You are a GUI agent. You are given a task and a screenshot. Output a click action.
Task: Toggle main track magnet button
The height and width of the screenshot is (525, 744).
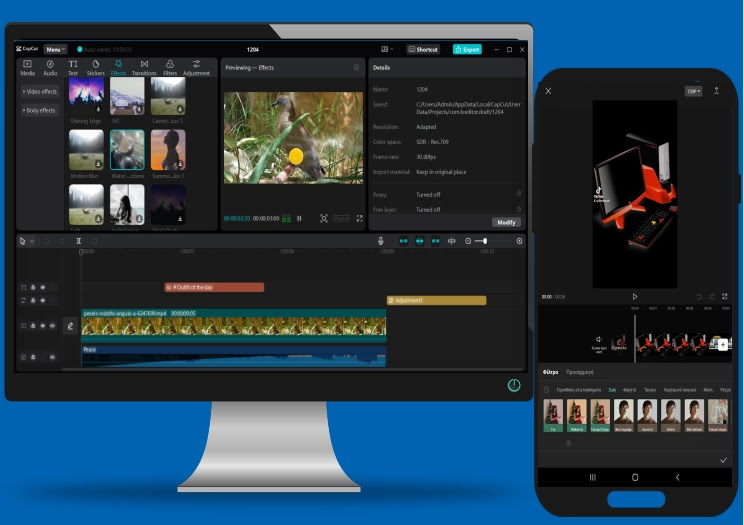404,241
